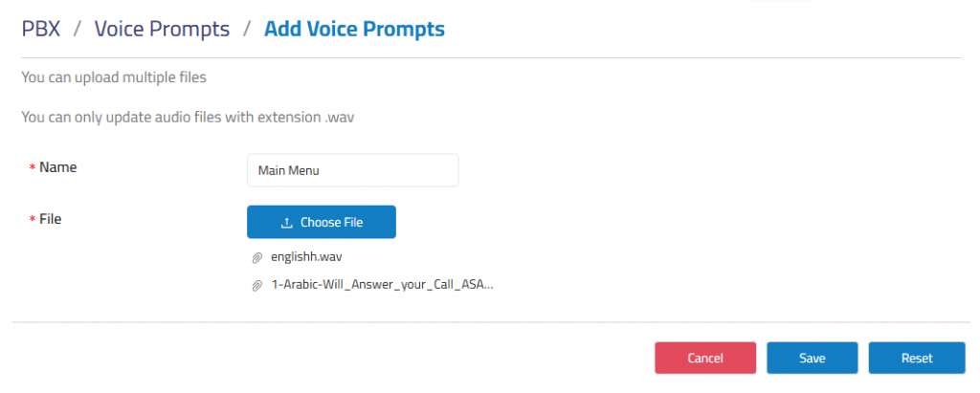
Task: Select the Add Voice Prompts breadcrumb title
Action: pos(354,29)
